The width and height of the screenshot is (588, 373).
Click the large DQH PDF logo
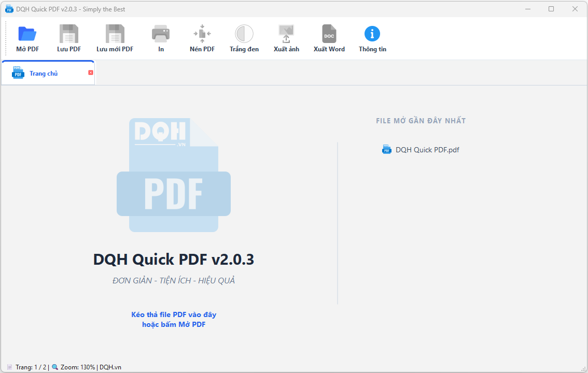click(x=173, y=175)
